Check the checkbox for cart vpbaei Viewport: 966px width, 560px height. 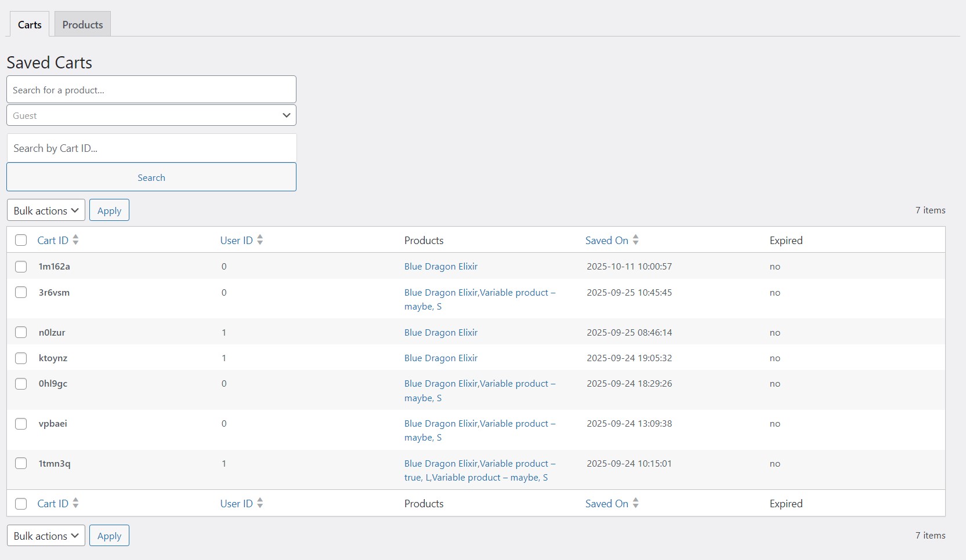pos(21,424)
